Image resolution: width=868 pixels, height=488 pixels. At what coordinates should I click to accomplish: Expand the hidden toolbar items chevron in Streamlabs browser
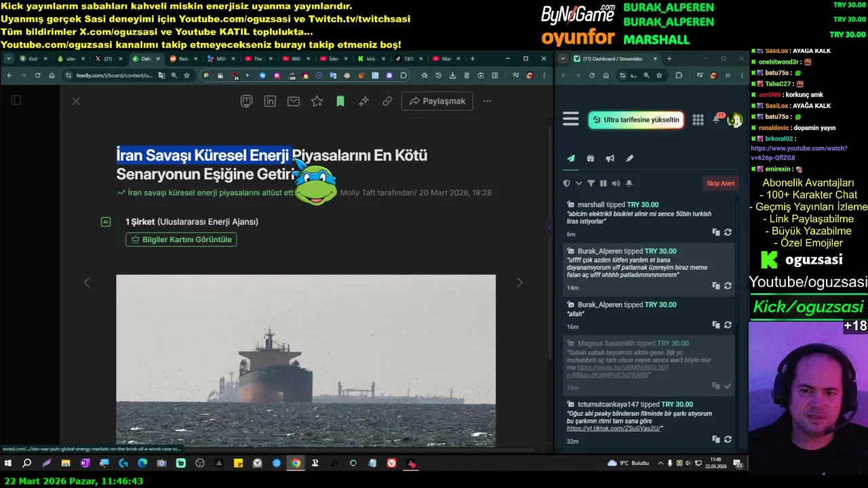pyautogui.click(x=728, y=75)
